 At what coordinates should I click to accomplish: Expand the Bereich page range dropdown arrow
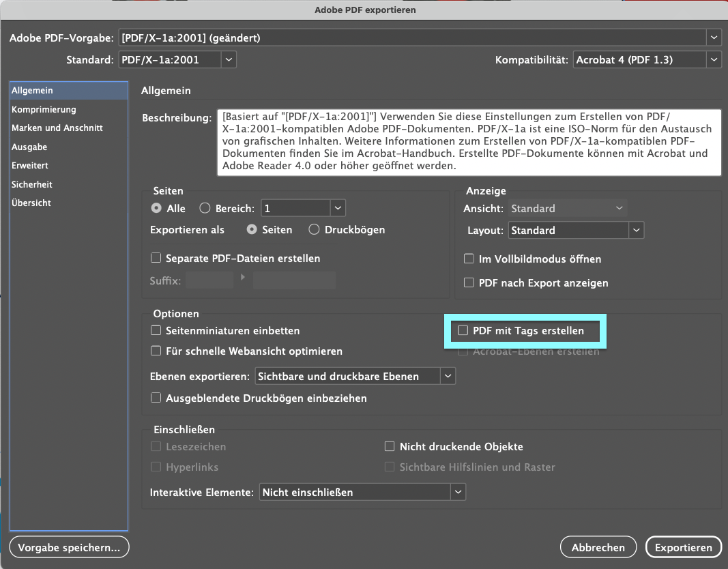338,208
